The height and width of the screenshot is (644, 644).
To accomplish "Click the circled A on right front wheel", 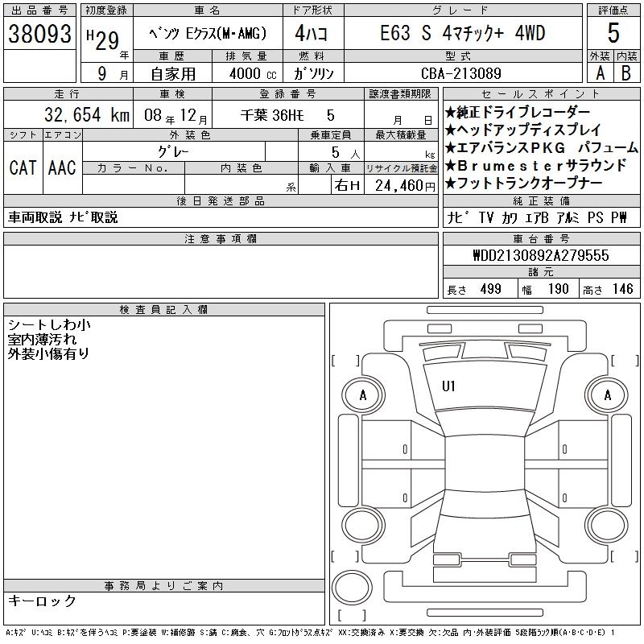I will point(608,395).
